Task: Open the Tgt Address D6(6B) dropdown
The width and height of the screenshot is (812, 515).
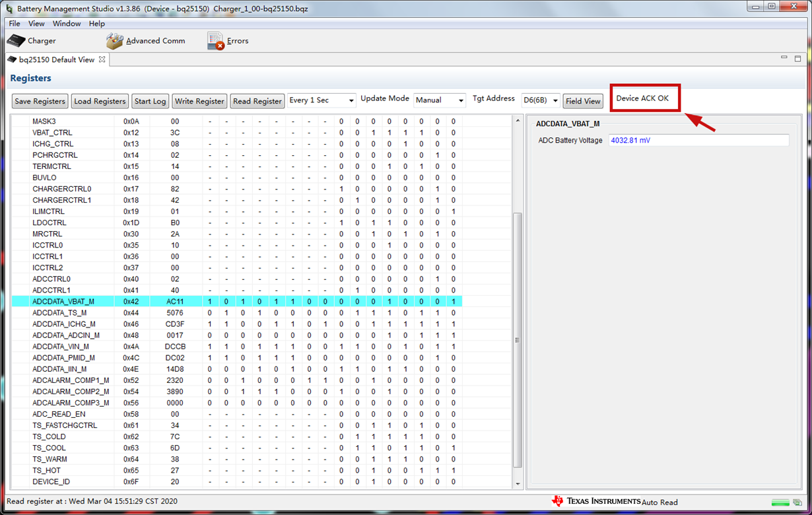Action: coord(541,100)
